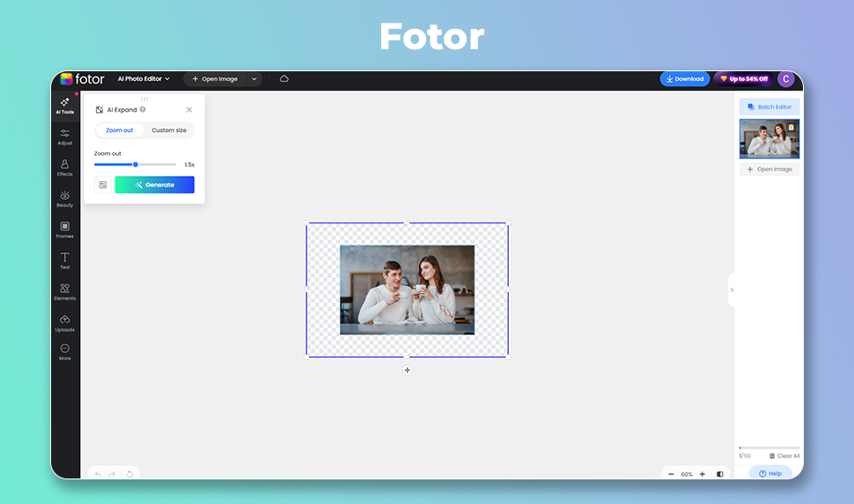This screenshot has width=854, height=504.
Task: Open the Up to 34% Off offer
Action: click(744, 79)
